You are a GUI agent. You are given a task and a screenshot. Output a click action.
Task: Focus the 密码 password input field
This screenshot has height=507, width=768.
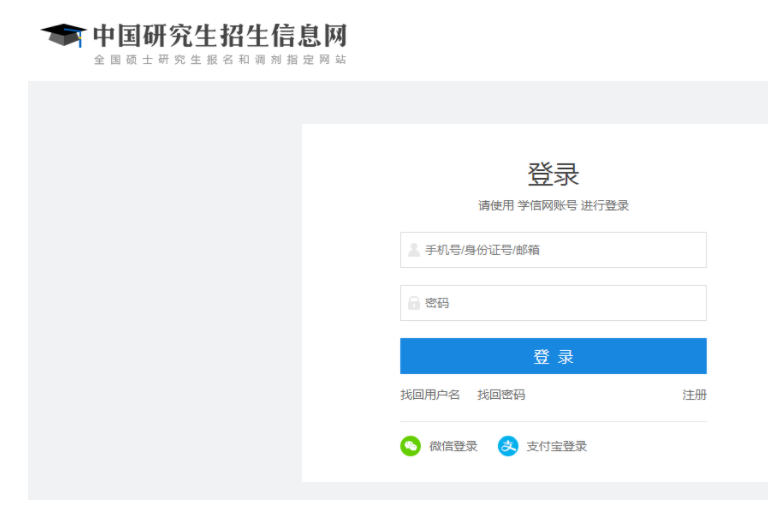pos(553,303)
